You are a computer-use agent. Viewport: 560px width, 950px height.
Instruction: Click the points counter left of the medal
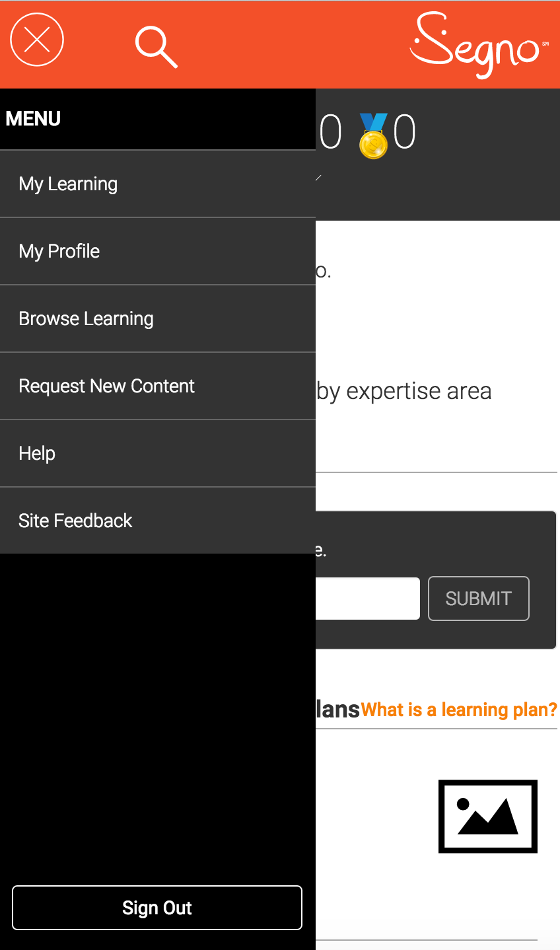(x=330, y=131)
